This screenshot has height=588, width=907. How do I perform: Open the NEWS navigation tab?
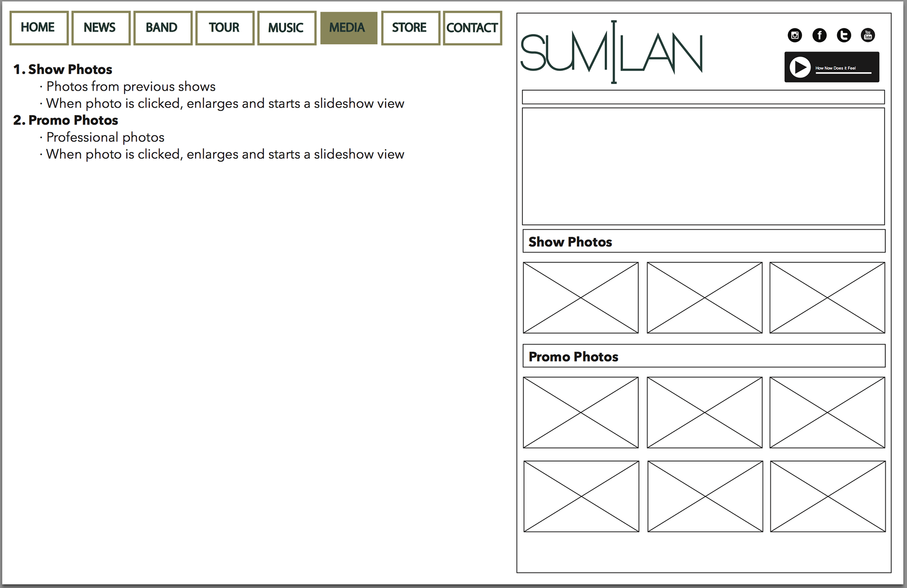pos(101,28)
